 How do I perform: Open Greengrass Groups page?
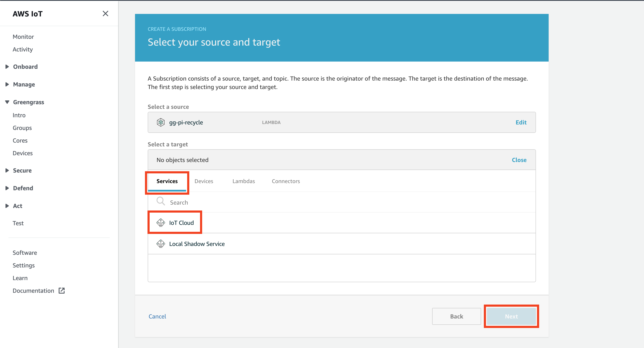click(x=22, y=128)
